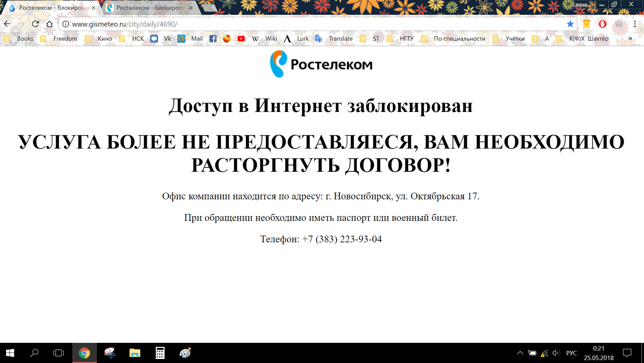The height and width of the screenshot is (363, 644).
Task: Open the grey extension icon near the menu
Action: [619, 24]
